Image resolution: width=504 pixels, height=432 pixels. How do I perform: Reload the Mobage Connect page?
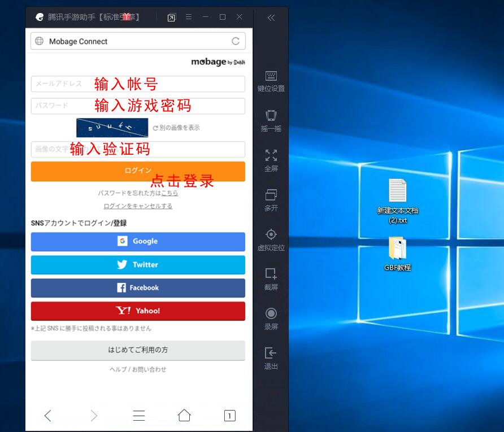pos(236,41)
